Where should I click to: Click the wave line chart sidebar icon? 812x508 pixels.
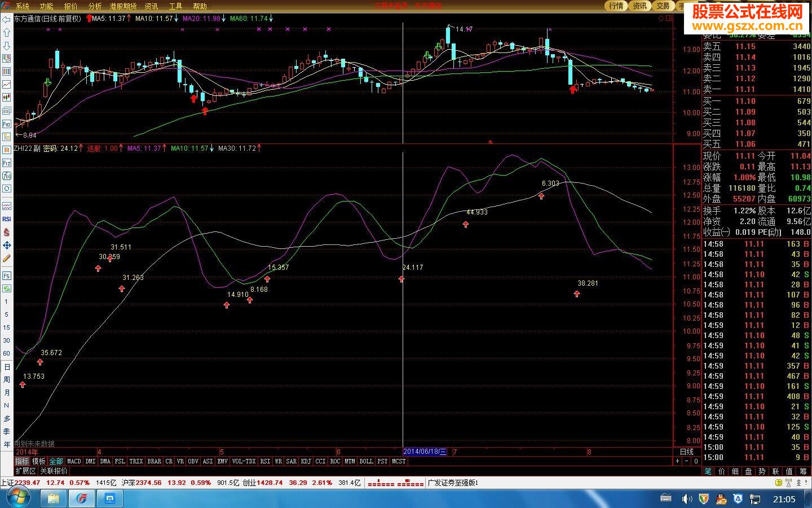pos(7,206)
